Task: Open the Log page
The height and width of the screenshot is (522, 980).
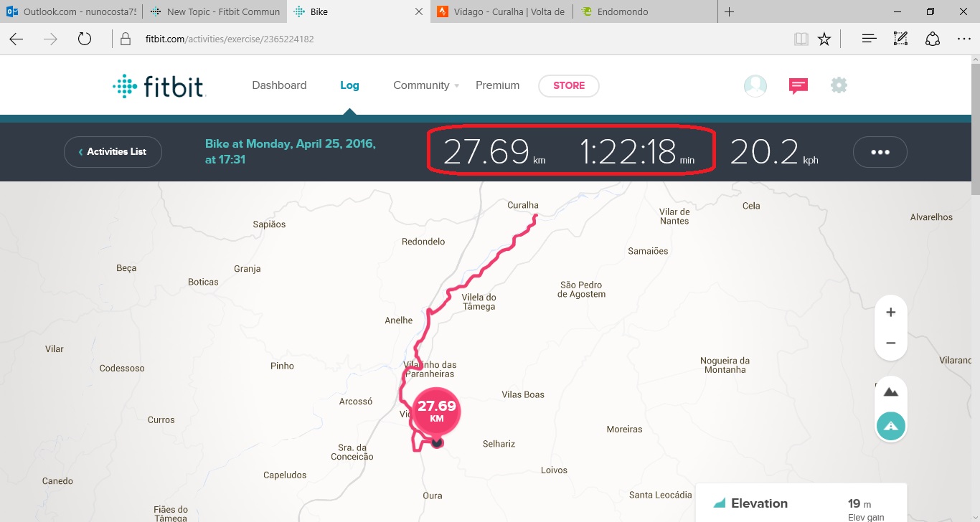Action: click(349, 85)
